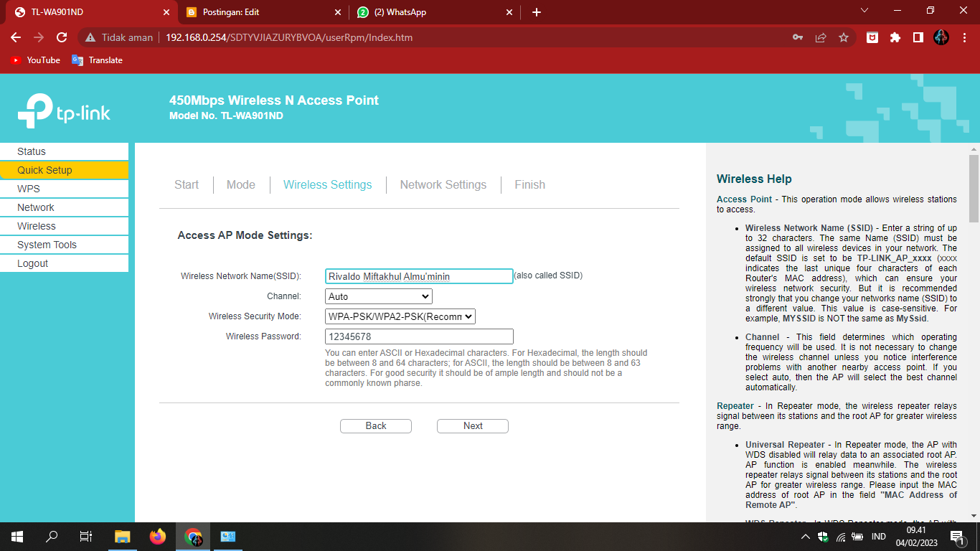Open the YouTube bookmark

click(35, 60)
